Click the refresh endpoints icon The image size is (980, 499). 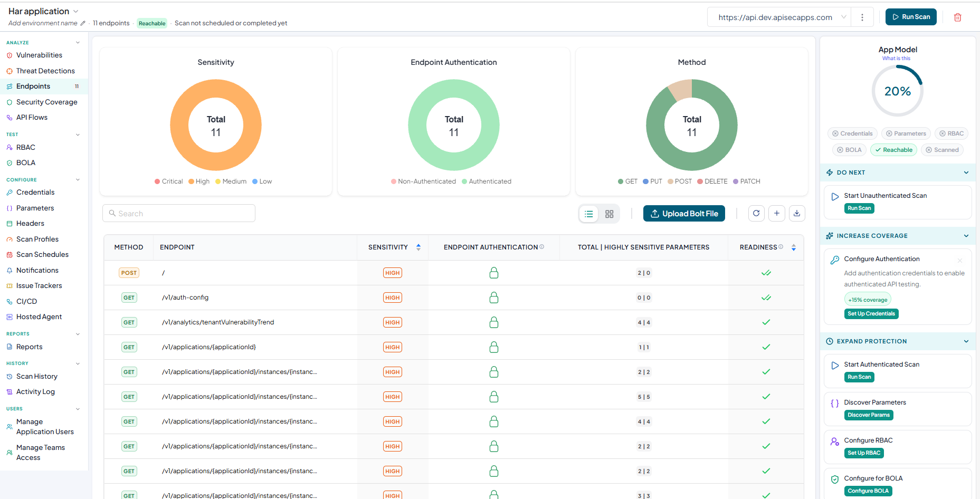(x=756, y=214)
